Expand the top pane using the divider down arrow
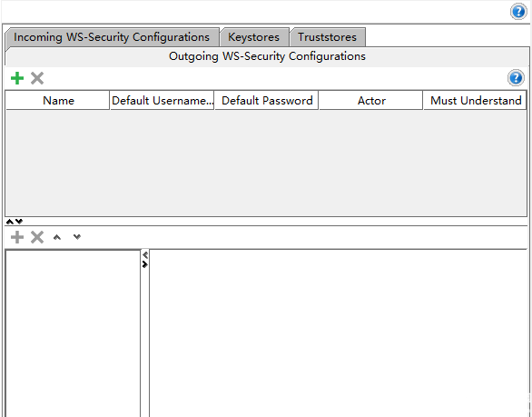This screenshot has height=417, width=532. (19, 222)
